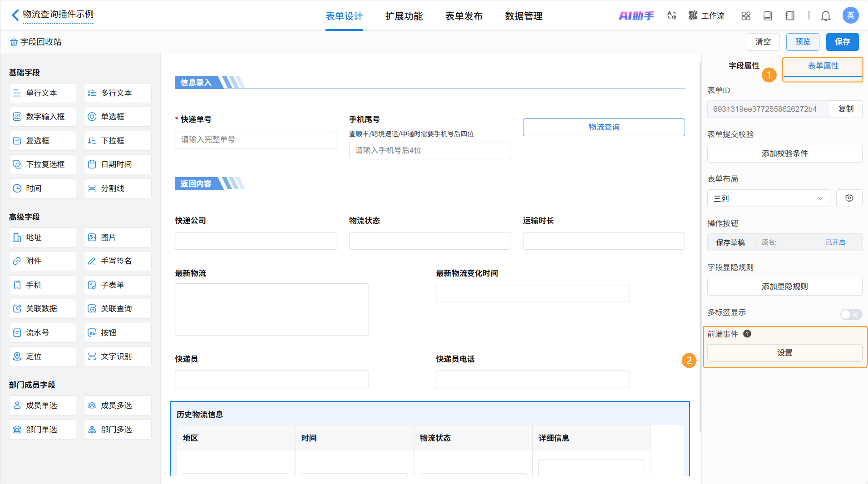The height and width of the screenshot is (484, 868).
Task: Click 复制 to copy form ID
Action: 846,109
